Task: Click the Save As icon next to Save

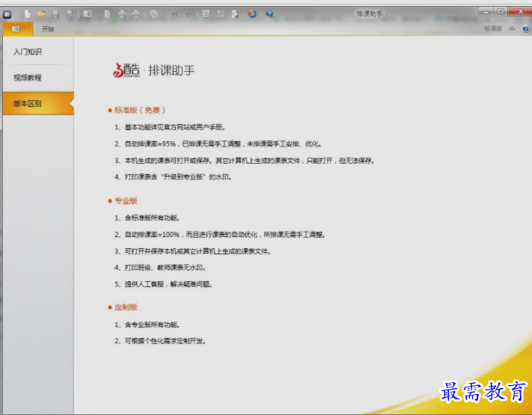Action: pos(70,14)
